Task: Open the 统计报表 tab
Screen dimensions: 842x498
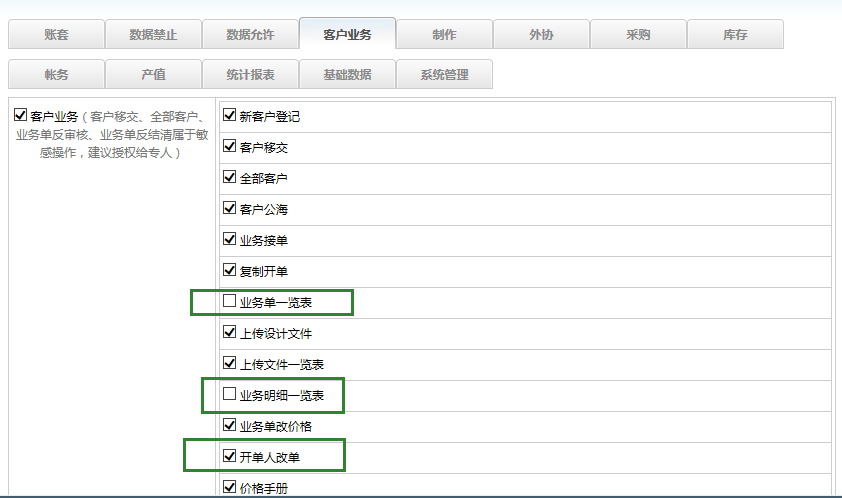Action: click(x=250, y=75)
